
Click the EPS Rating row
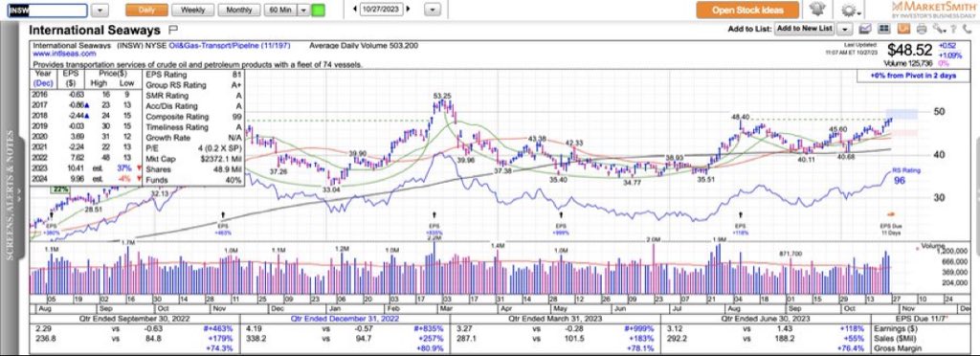coord(193,75)
